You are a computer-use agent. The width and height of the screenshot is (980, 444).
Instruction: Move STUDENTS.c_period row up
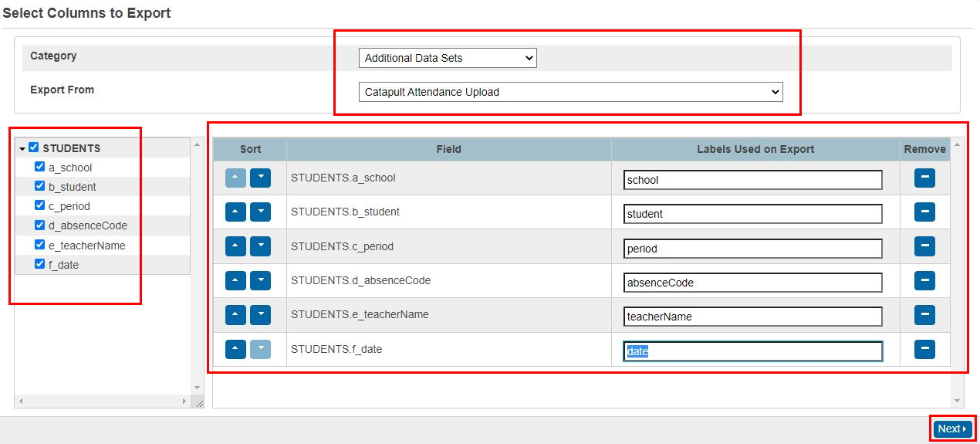[235, 247]
